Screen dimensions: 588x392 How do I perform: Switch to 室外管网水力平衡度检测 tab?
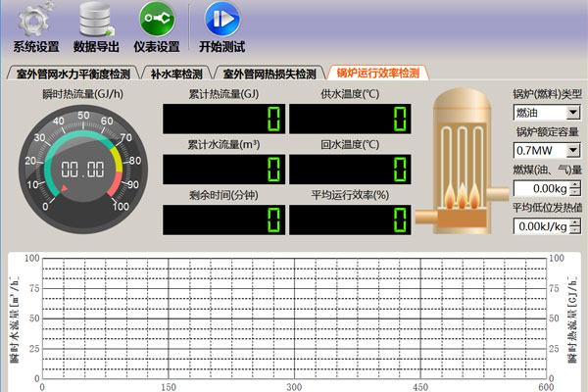pyautogui.click(x=72, y=73)
